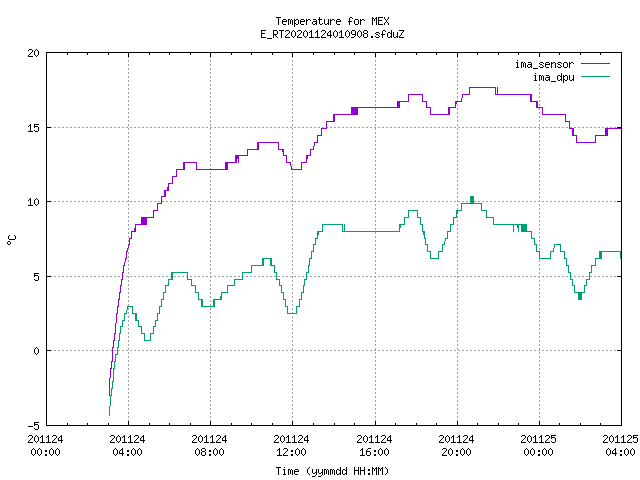
Task: Click the y-axis label -5
Action: [33, 426]
